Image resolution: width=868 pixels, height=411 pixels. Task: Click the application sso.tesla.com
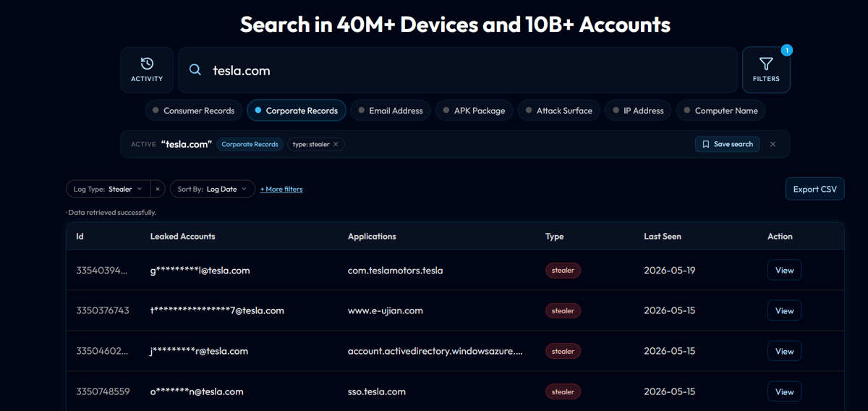pyautogui.click(x=377, y=391)
